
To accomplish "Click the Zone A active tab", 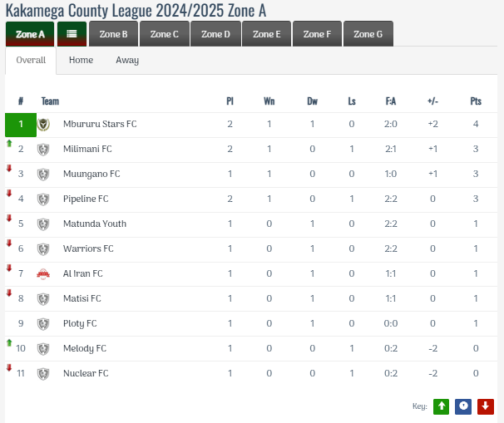I will [x=30, y=34].
